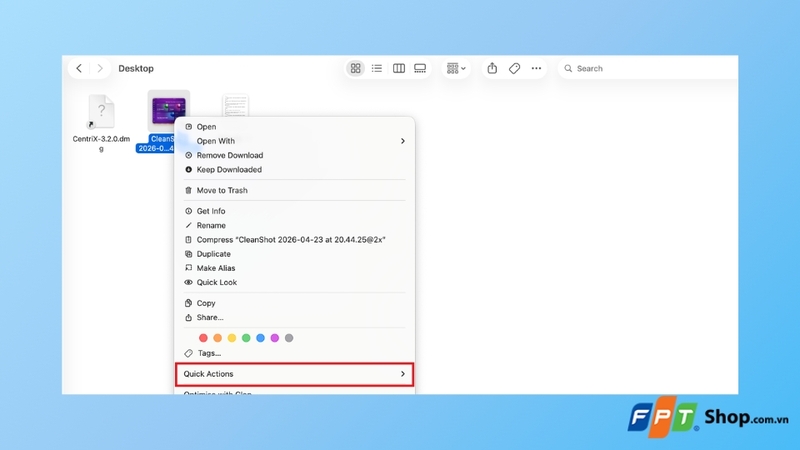This screenshot has width=800, height=450.
Task: Click the tag toolbar icon
Action: 514,68
